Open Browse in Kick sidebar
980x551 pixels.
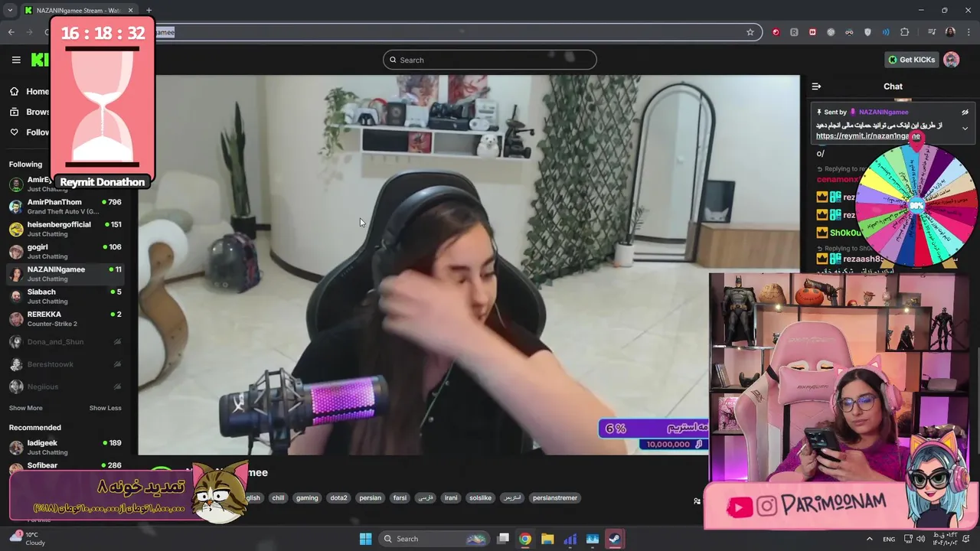click(29, 112)
